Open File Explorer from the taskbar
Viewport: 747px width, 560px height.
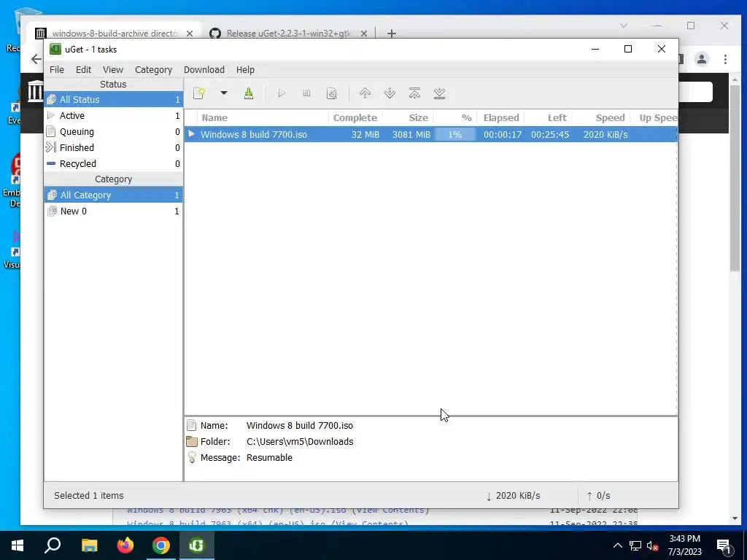(x=89, y=545)
